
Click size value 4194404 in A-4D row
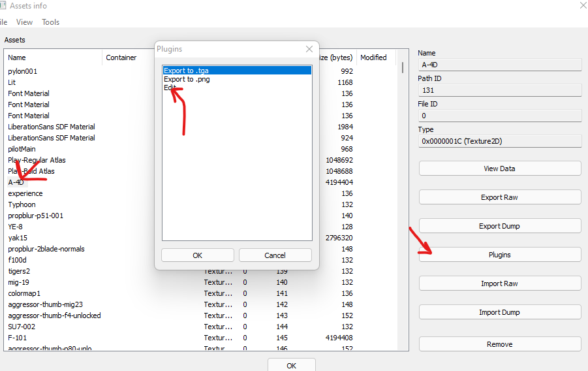(339, 182)
